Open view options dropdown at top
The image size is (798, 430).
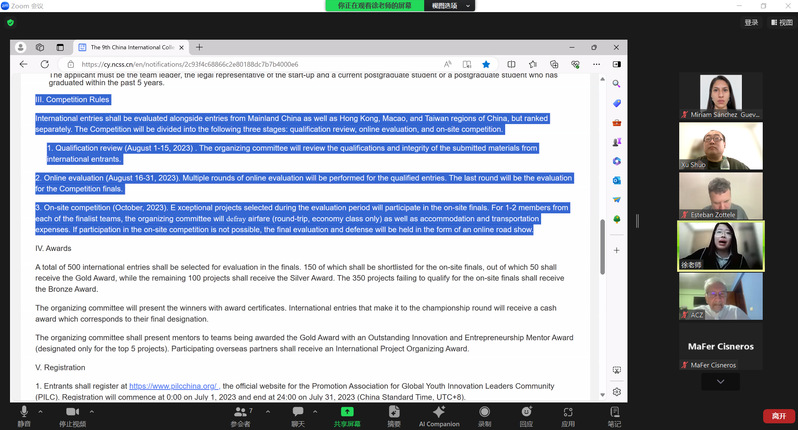pos(450,6)
